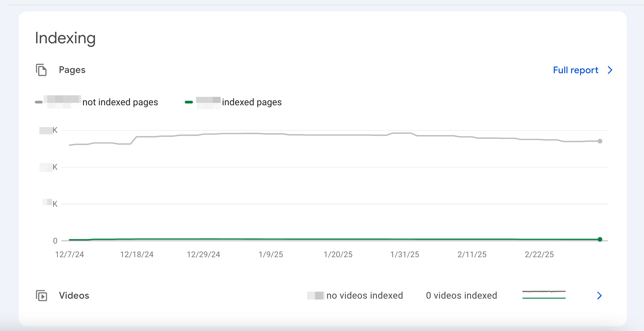644x331 pixels.
Task: Switch to the Videos section
Action: (74, 296)
